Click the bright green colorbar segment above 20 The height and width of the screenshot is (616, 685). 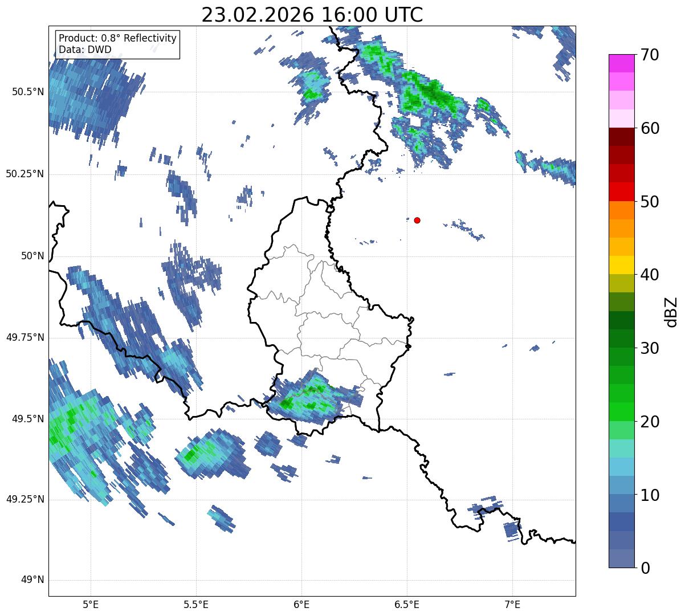click(x=621, y=411)
